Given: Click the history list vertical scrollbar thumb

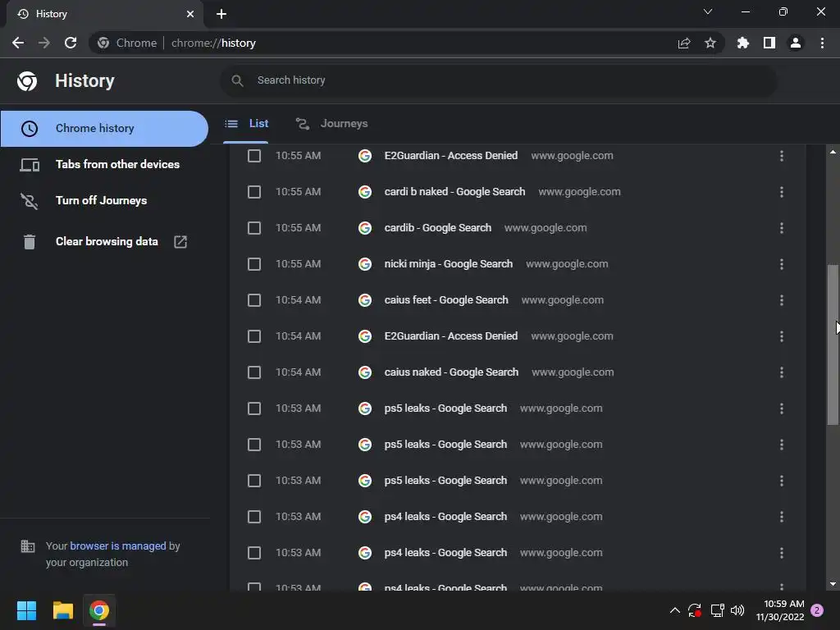Looking at the screenshot, I should click(x=833, y=345).
